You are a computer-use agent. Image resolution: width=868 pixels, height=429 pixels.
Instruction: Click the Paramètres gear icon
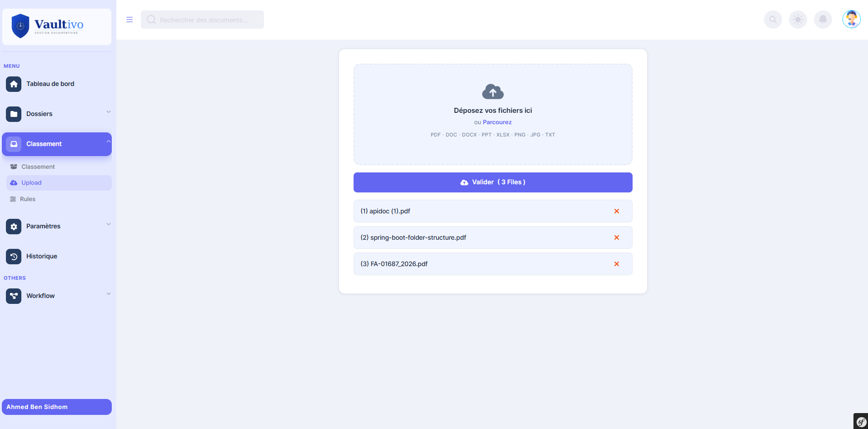tap(14, 227)
